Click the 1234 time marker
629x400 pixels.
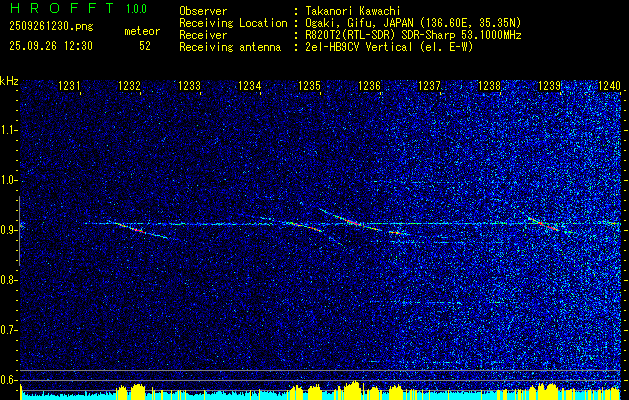click(x=250, y=86)
